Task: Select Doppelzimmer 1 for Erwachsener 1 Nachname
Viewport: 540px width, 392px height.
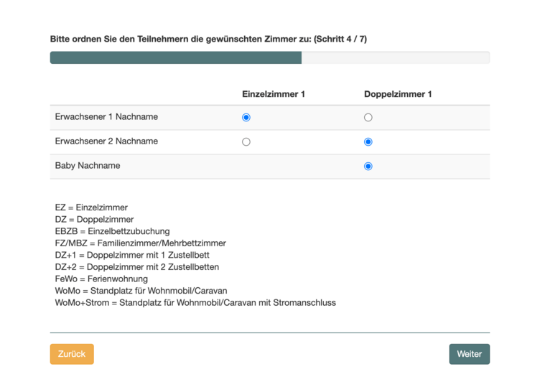Action: tap(368, 118)
